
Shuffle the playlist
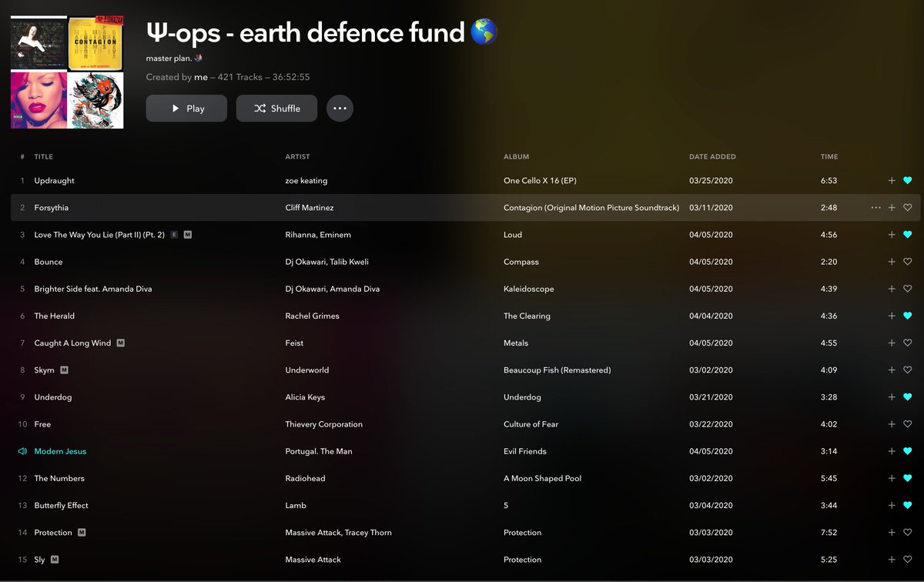coord(276,109)
